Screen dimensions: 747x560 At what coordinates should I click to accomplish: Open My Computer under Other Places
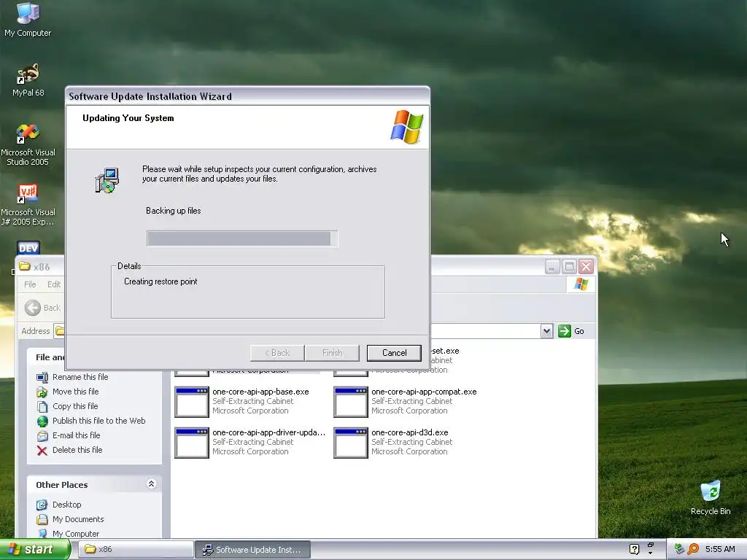pos(76,534)
